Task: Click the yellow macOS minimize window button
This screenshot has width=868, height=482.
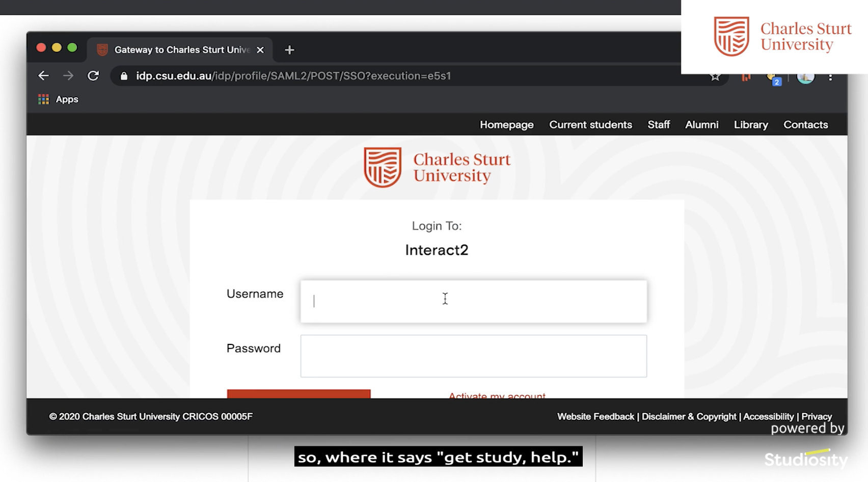Action: pyautogui.click(x=57, y=47)
